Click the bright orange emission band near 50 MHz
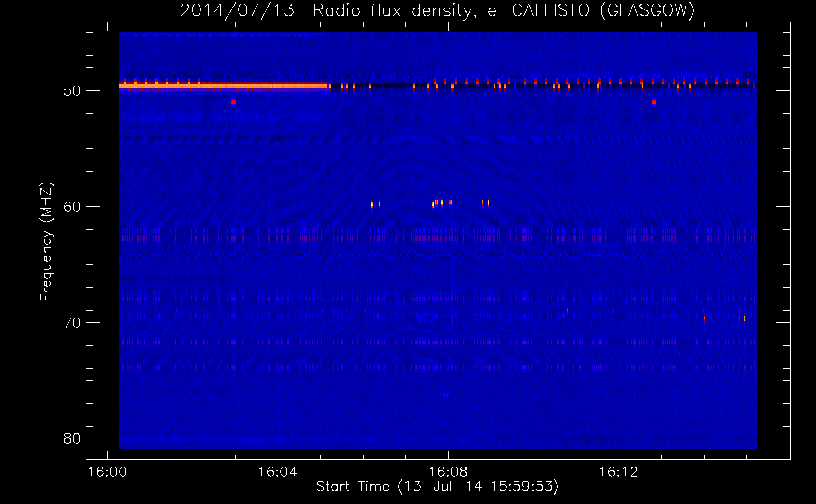Image resolution: width=816 pixels, height=504 pixels. click(222, 86)
